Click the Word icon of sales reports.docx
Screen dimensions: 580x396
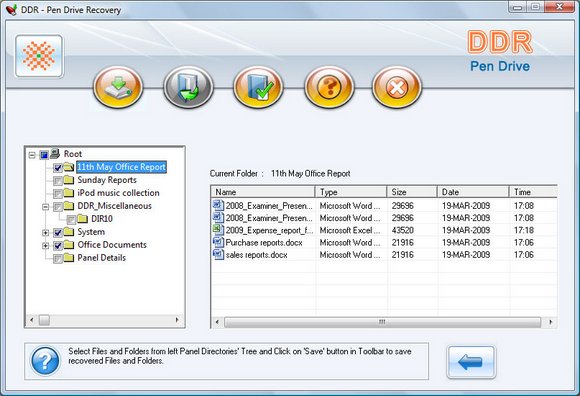point(218,255)
